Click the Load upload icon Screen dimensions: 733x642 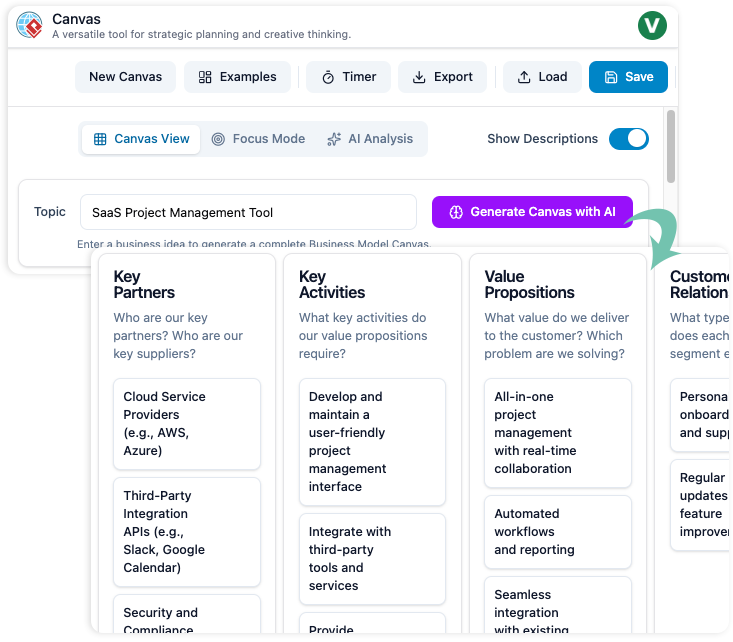pyautogui.click(x=523, y=77)
